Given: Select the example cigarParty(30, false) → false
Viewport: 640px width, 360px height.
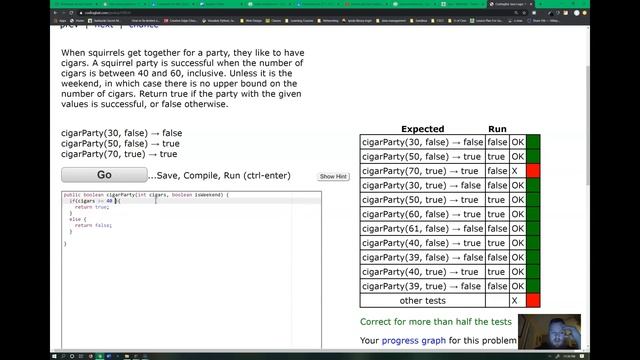Looking at the screenshot, I should point(122,133).
